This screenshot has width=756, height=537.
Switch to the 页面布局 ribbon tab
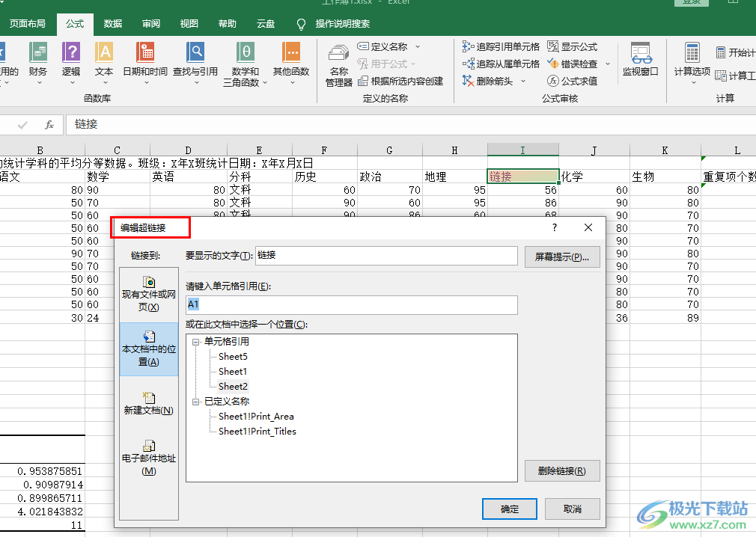point(28,24)
